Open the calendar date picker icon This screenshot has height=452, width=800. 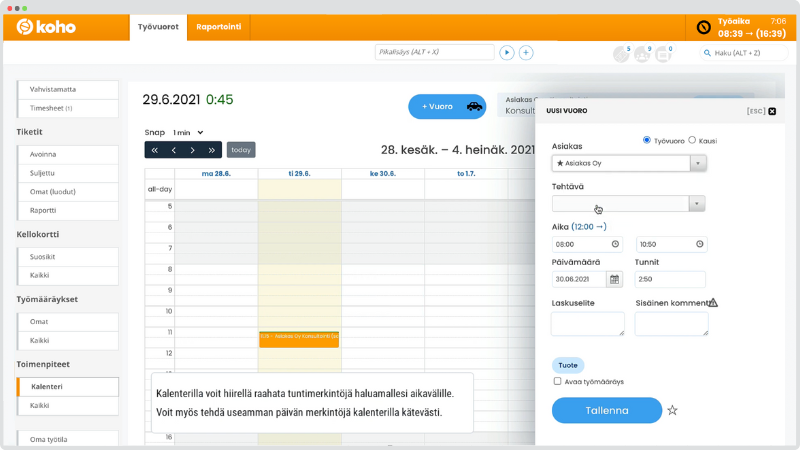click(x=615, y=280)
